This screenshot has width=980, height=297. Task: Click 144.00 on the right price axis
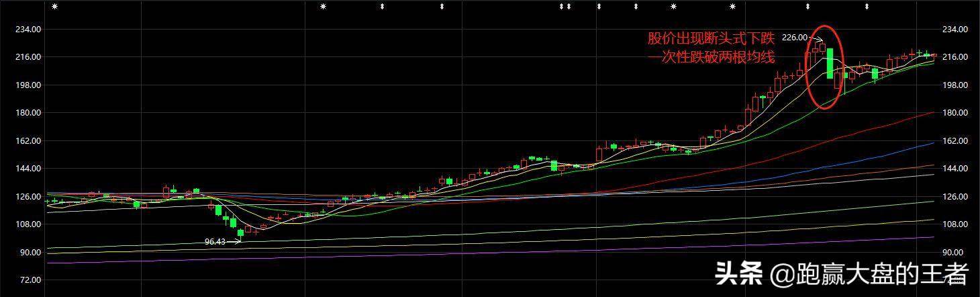(955, 169)
